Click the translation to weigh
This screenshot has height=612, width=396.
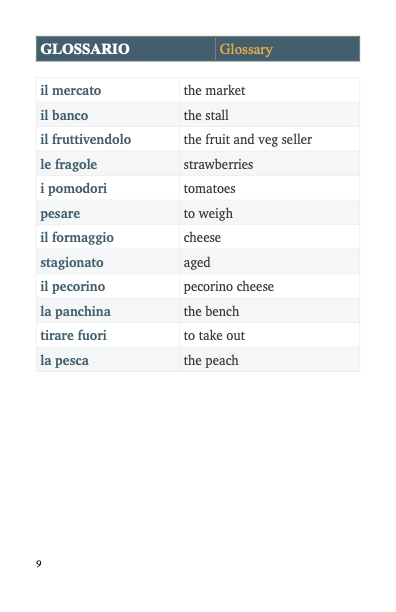tap(208, 214)
